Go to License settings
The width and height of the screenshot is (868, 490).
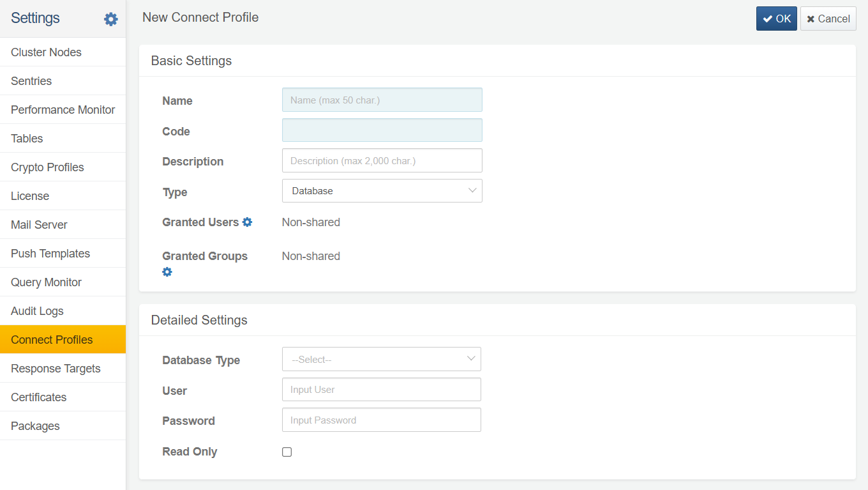63,196
